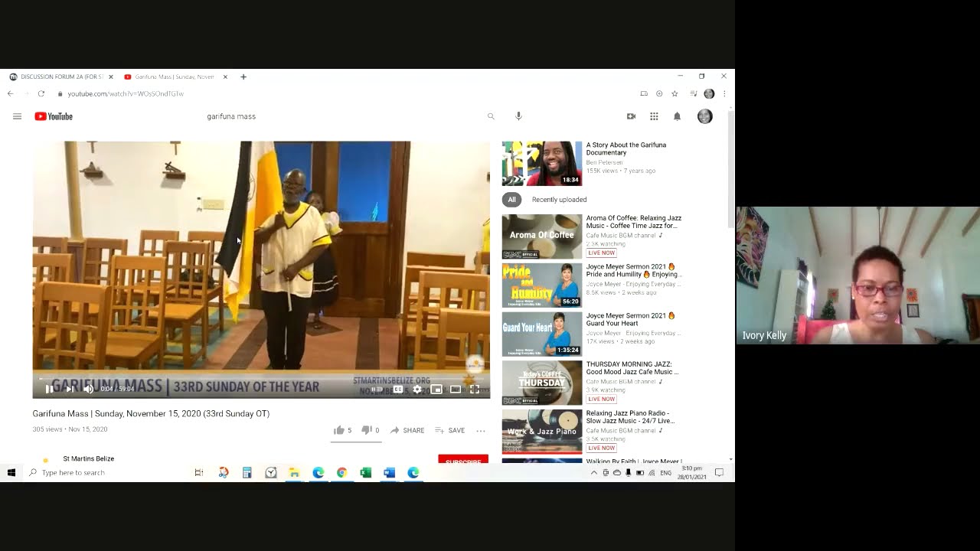Screen dimensions: 980x551
Task: Open the Aroma Of Coffee jazz thumbnail
Action: [x=542, y=236]
